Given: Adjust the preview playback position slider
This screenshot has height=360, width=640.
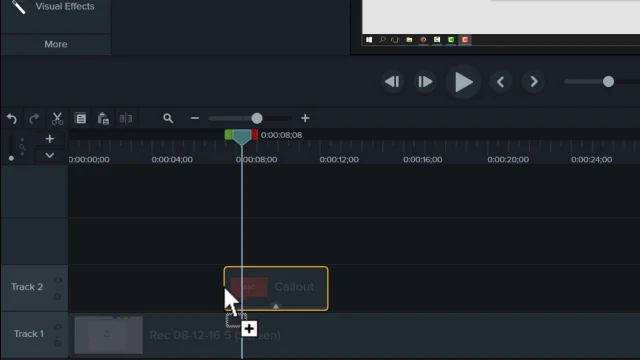Looking at the screenshot, I should coord(608,82).
